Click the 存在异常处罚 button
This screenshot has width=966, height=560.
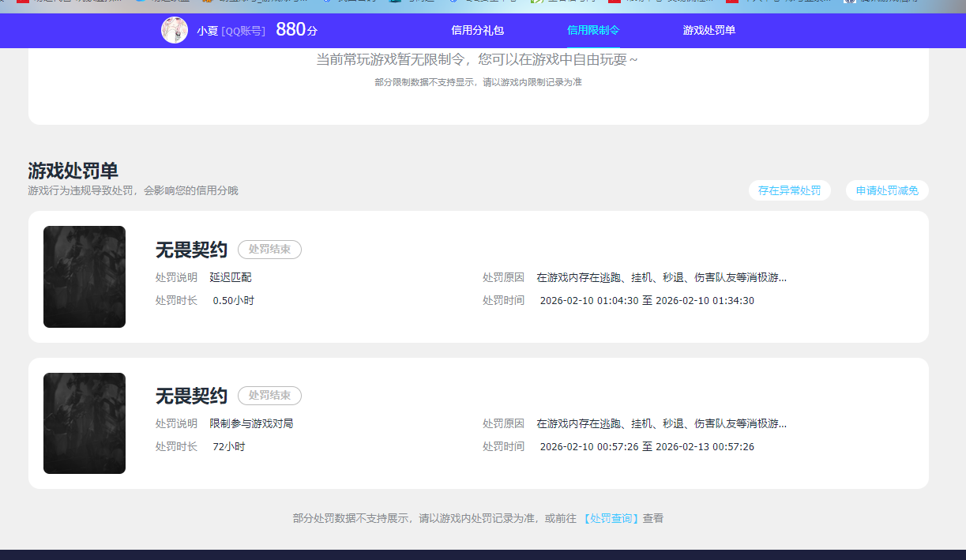790,190
